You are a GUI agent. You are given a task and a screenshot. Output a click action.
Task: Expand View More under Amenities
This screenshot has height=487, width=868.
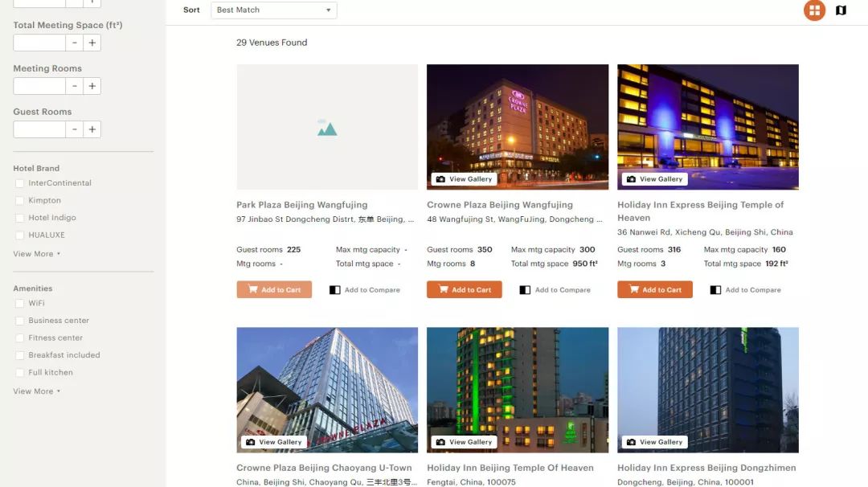pos(36,391)
